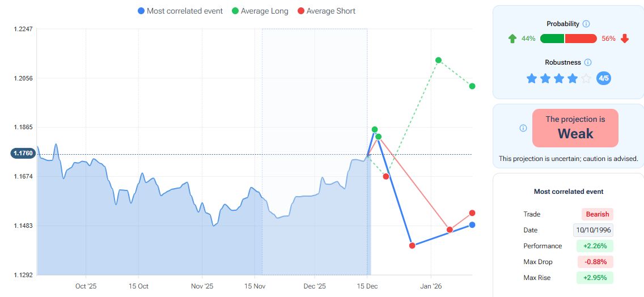
Task: Click the +2.95% Max Rise value
Action: pos(595,278)
